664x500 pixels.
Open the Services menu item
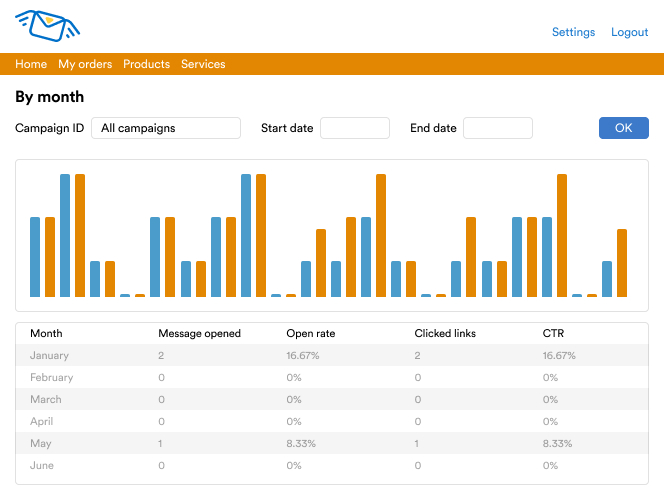203,64
